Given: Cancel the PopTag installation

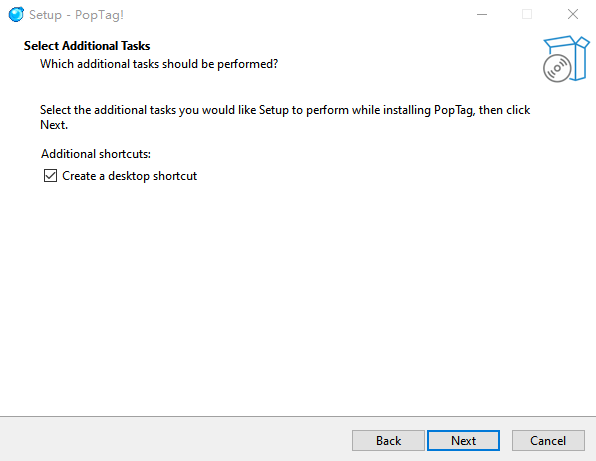Looking at the screenshot, I should pos(548,440).
